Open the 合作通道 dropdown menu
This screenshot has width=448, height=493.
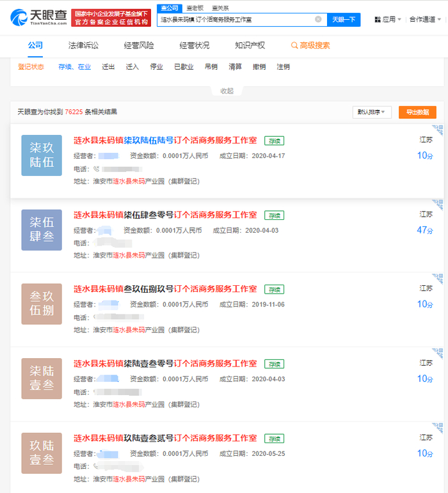[425, 19]
